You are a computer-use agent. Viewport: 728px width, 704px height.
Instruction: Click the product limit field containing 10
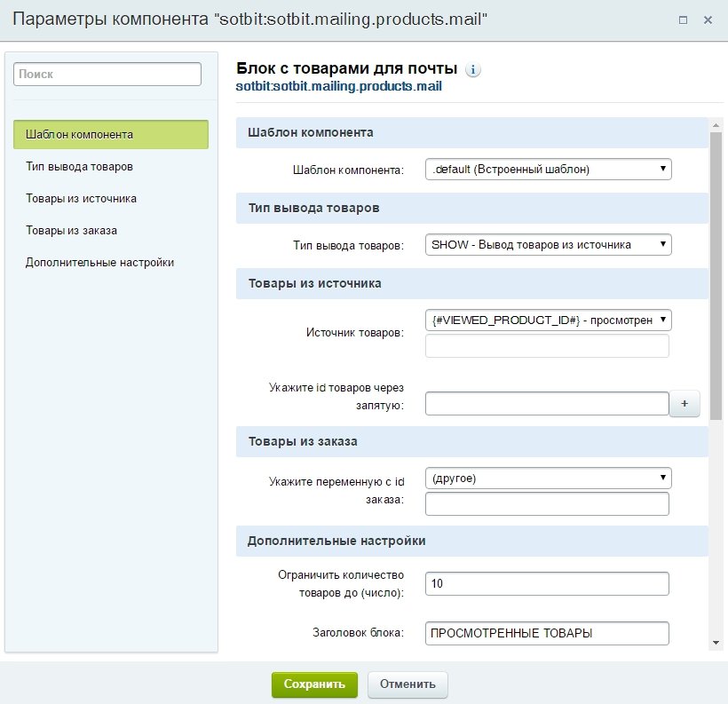tap(547, 584)
